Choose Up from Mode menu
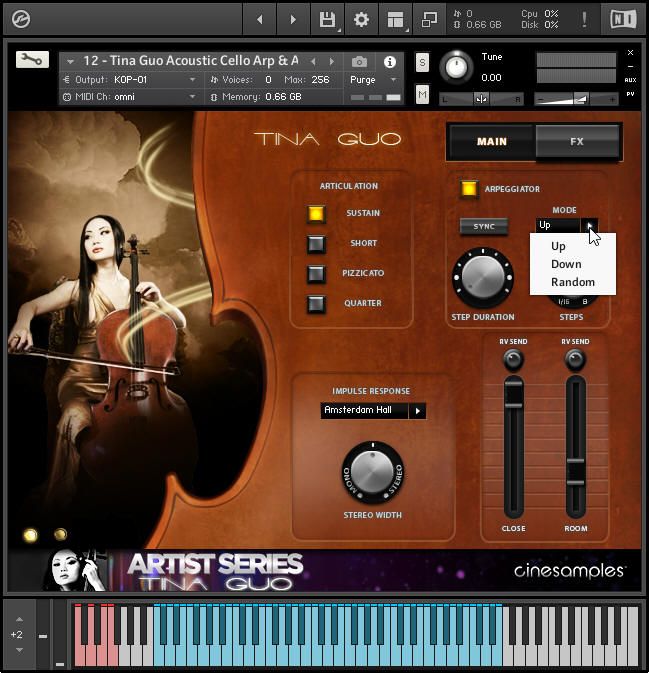 click(558, 246)
